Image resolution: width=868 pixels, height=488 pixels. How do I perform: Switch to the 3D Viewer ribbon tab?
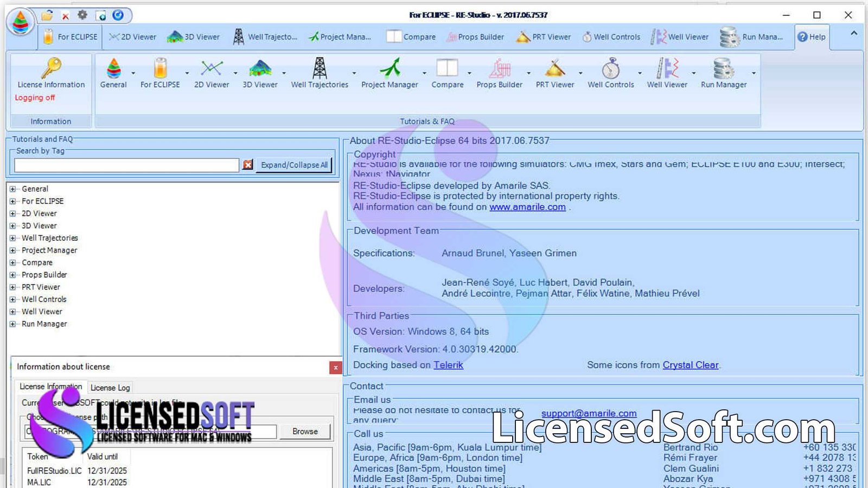coord(194,37)
